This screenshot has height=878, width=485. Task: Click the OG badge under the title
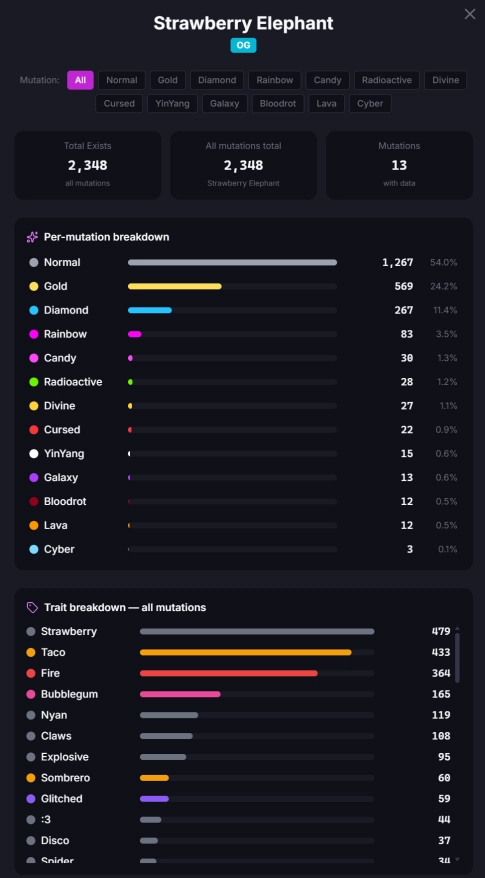(x=244, y=45)
